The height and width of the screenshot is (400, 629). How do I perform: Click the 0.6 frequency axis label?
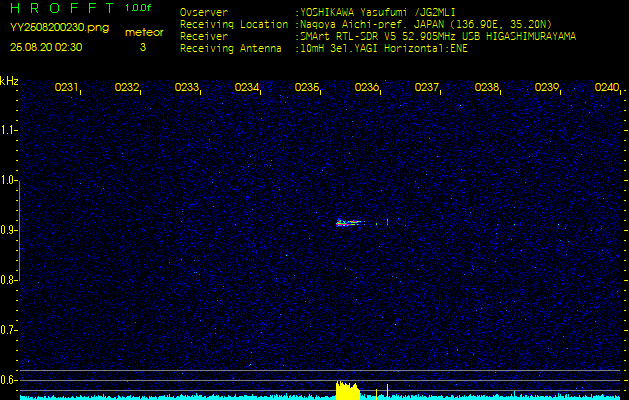[x=8, y=380]
